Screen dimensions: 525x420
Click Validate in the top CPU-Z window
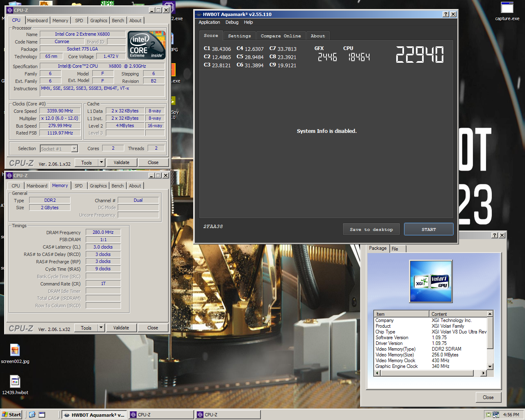[121, 162]
